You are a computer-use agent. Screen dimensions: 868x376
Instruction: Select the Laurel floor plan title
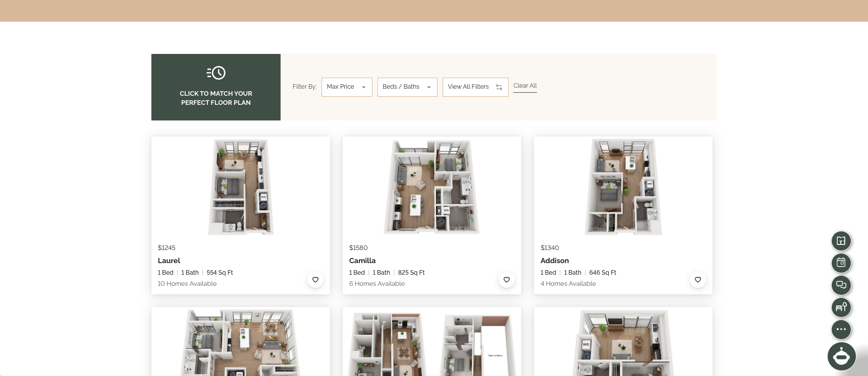[x=169, y=261]
